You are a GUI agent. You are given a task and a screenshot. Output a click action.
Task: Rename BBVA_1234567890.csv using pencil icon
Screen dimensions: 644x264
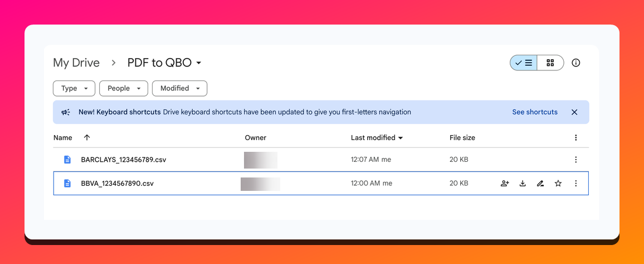[x=540, y=184]
